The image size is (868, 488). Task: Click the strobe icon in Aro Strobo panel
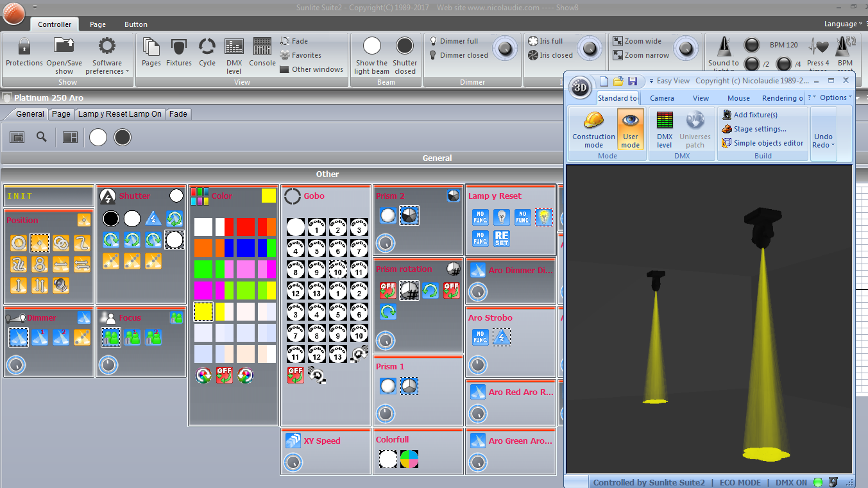[x=502, y=337]
